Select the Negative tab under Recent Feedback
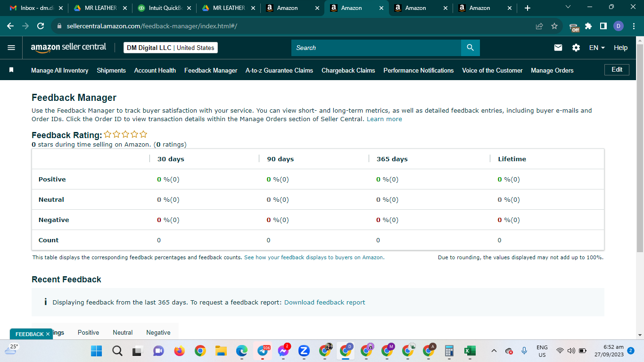Screen dimensions: 644x362 click(158, 332)
